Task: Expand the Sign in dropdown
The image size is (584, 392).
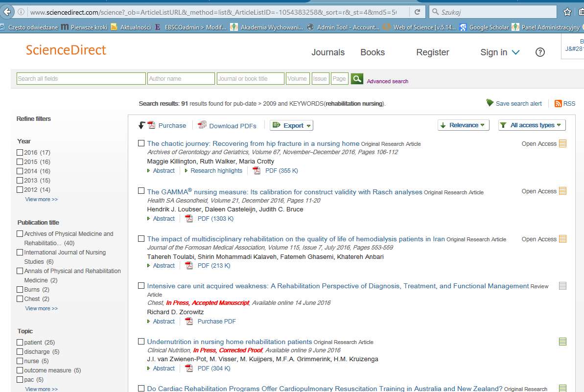Action: [499, 52]
